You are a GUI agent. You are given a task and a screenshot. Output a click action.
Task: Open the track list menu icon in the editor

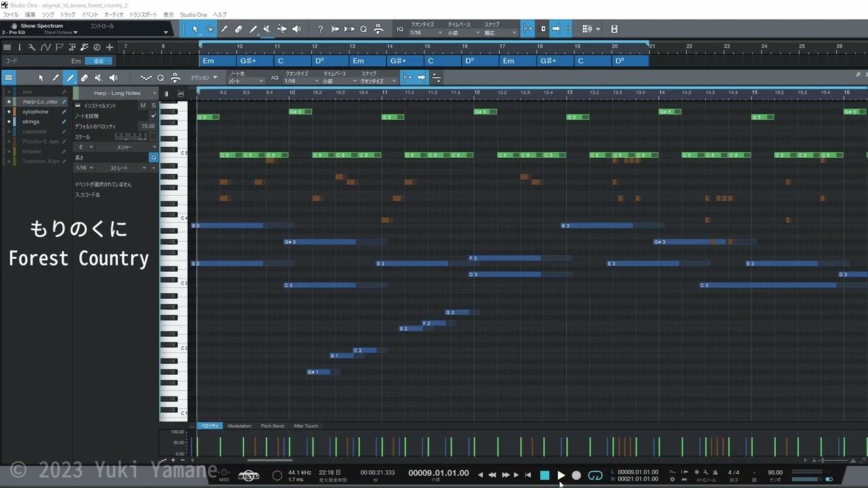coord(8,78)
